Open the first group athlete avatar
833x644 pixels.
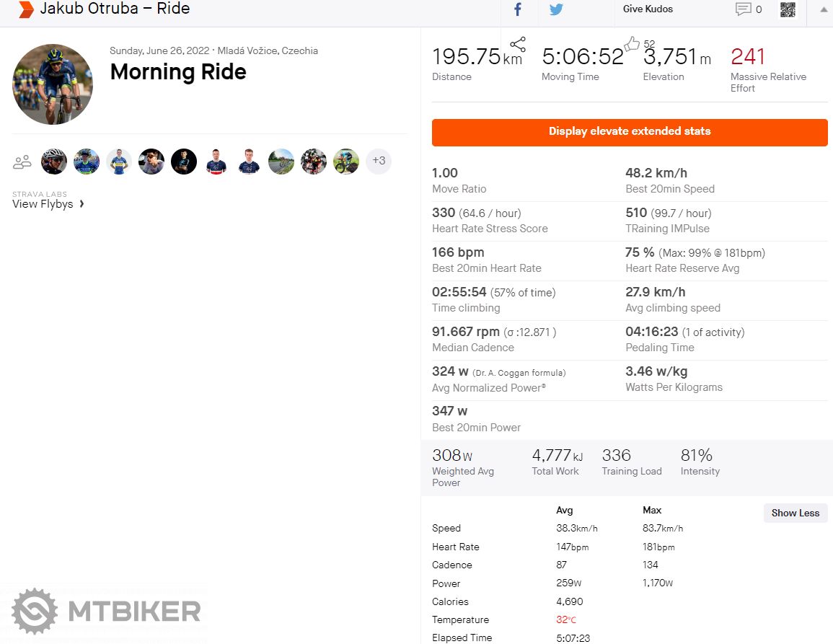(x=54, y=162)
